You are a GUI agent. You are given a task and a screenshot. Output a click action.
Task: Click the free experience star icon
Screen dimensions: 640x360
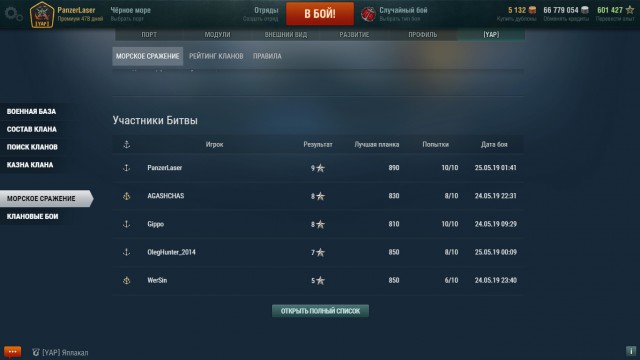point(630,10)
